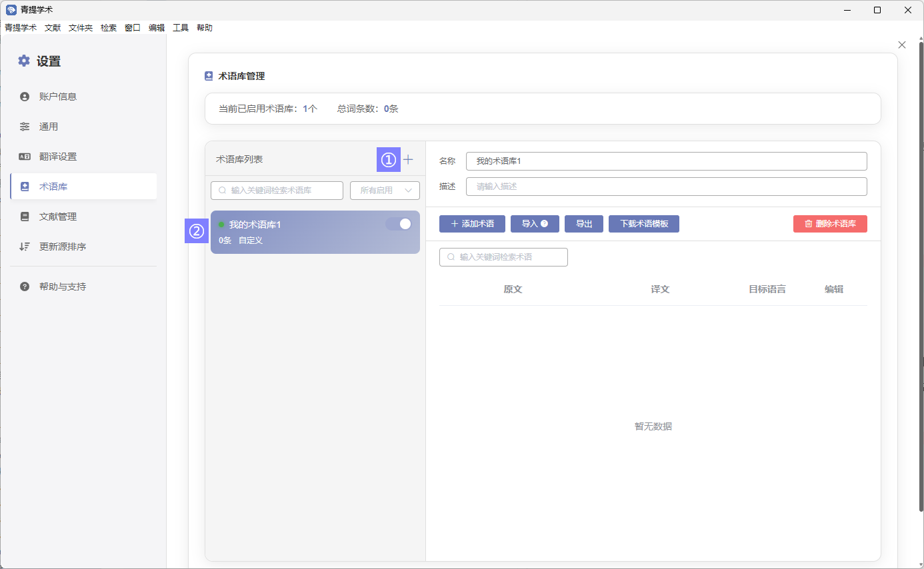Image resolution: width=924 pixels, height=569 pixels.
Task: Click the 更新源排序 sort icon
Action: point(25,247)
